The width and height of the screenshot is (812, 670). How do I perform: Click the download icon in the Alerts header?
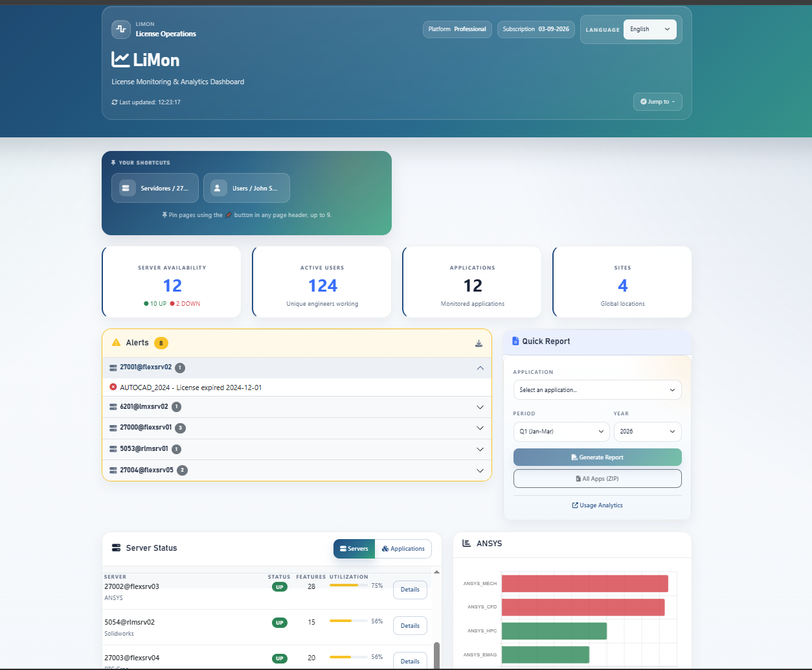tap(479, 343)
